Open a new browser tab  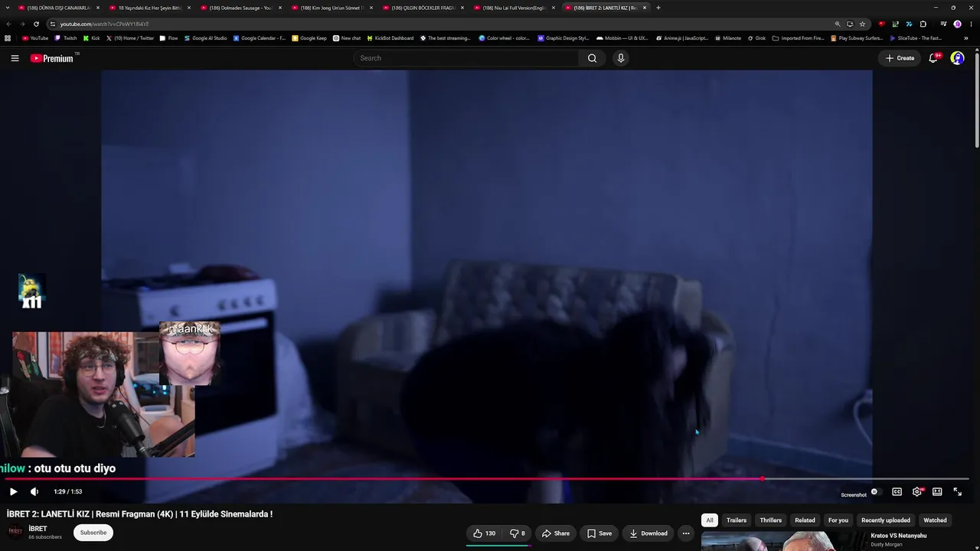pos(658,8)
